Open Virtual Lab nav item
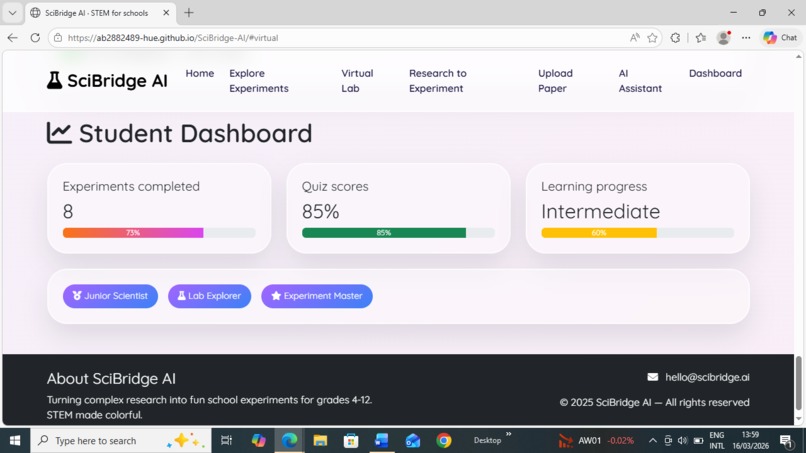Viewport: 806px width, 453px height. point(357,81)
